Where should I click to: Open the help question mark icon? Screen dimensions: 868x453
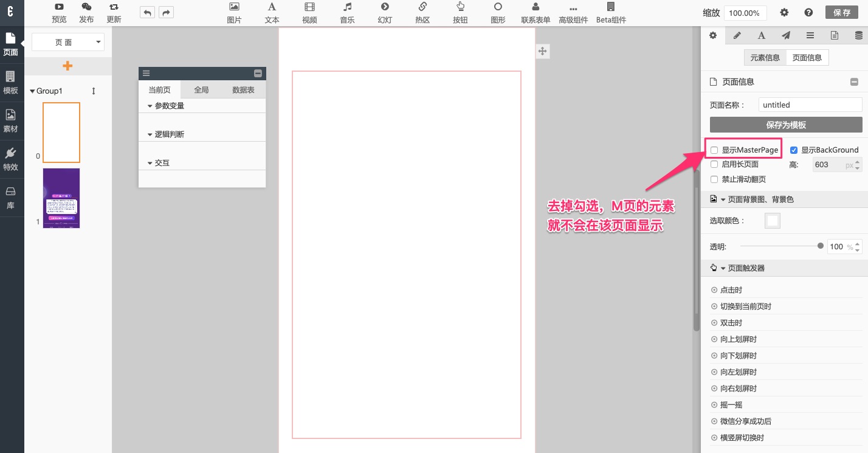click(808, 12)
